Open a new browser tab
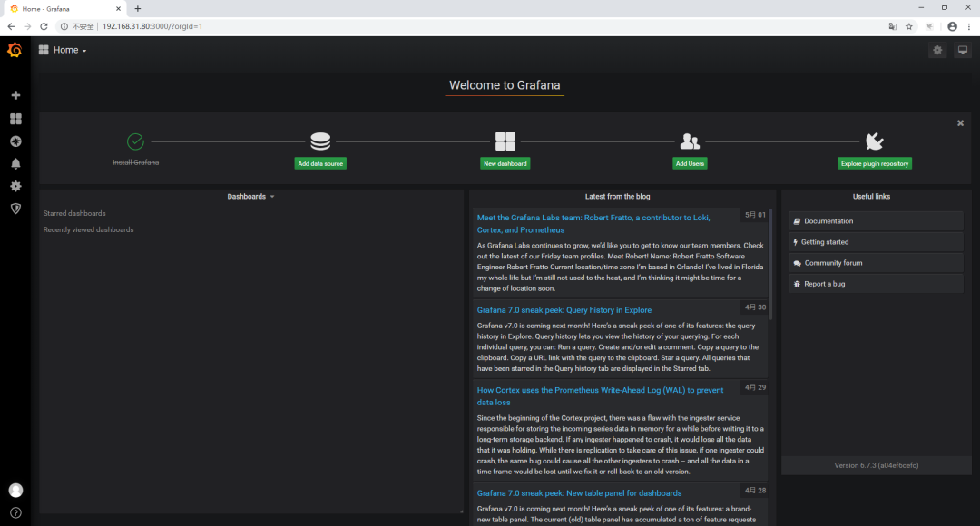Image resolution: width=980 pixels, height=526 pixels. 138,9
